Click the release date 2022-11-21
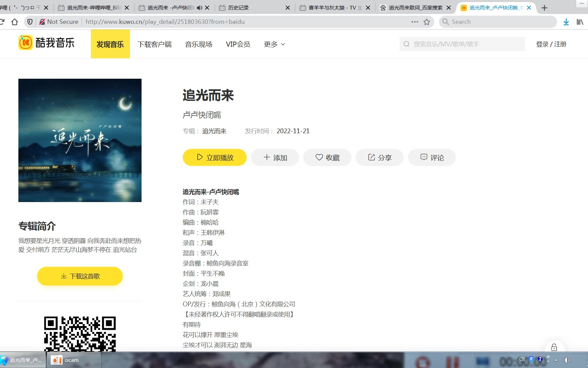Screen dimensions: 588x368 pos(293,131)
